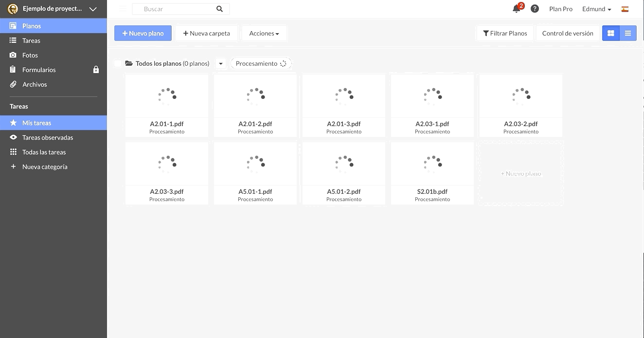Viewport: 644px width, 338px height.
Task: Click the Nuevo plano button
Action: [143, 33]
